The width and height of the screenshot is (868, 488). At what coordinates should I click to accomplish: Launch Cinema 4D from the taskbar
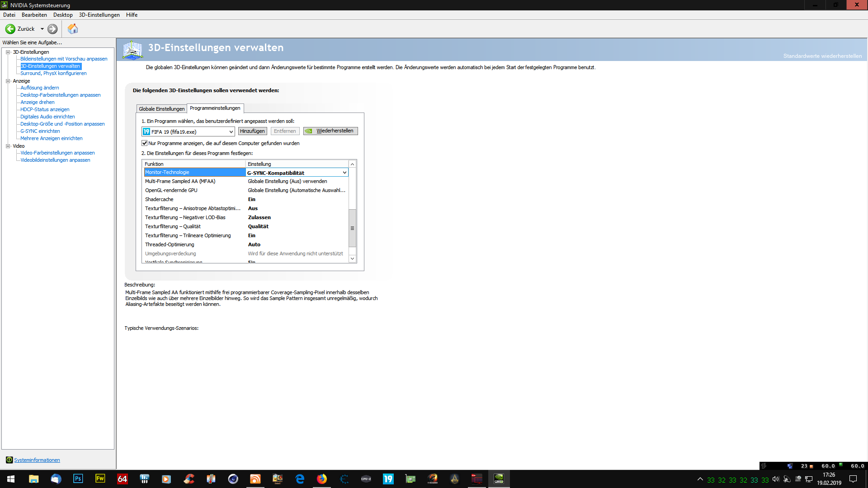[x=233, y=479]
